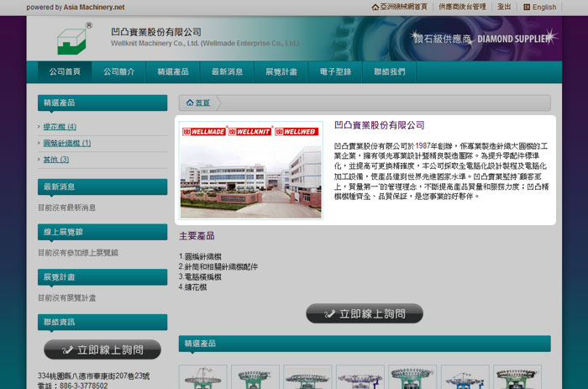Click the 3.電腦橫編機 list item
Image resolution: width=588 pixels, height=389 pixels.
[200, 277]
